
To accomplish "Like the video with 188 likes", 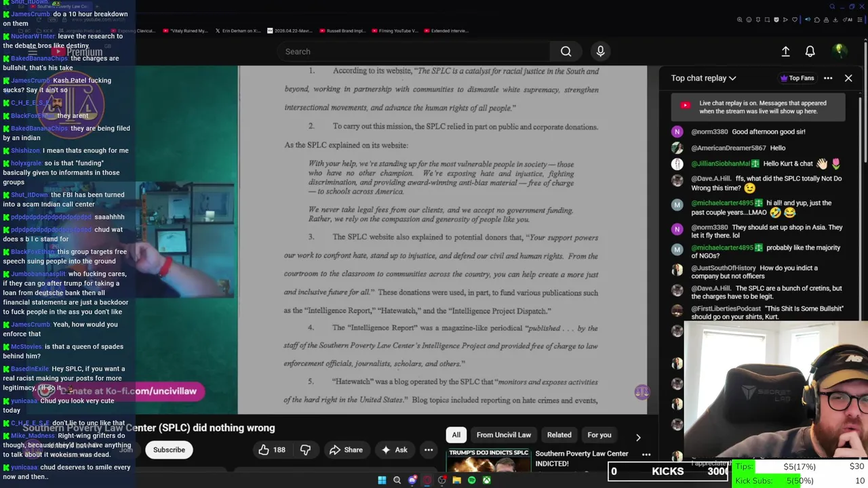I will click(x=271, y=449).
